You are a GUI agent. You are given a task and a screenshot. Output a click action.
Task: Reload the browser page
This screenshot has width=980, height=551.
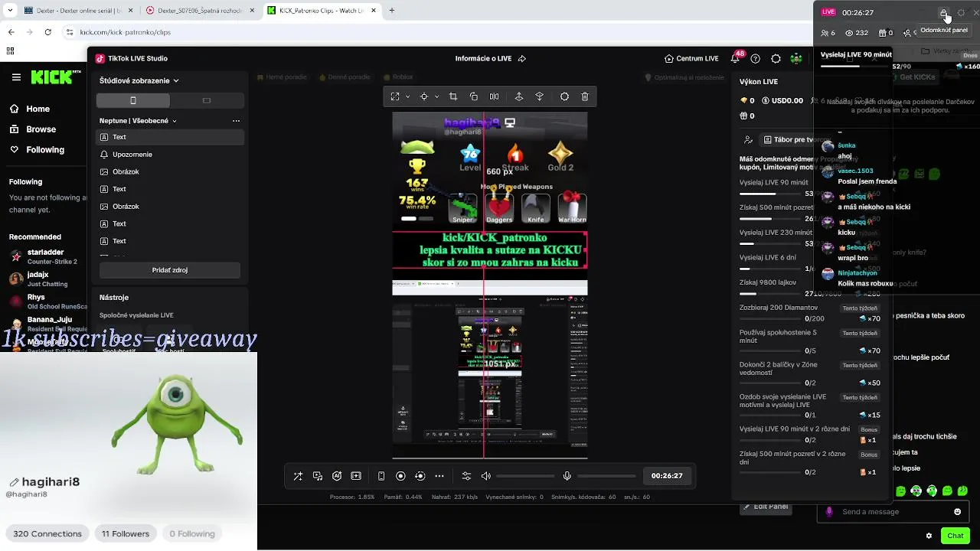[48, 32]
